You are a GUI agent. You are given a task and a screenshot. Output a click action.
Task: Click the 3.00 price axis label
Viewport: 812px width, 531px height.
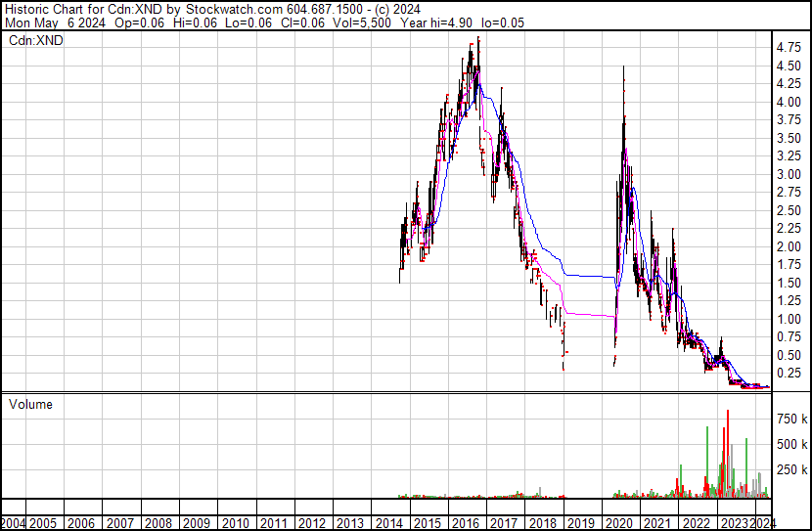[x=788, y=174]
